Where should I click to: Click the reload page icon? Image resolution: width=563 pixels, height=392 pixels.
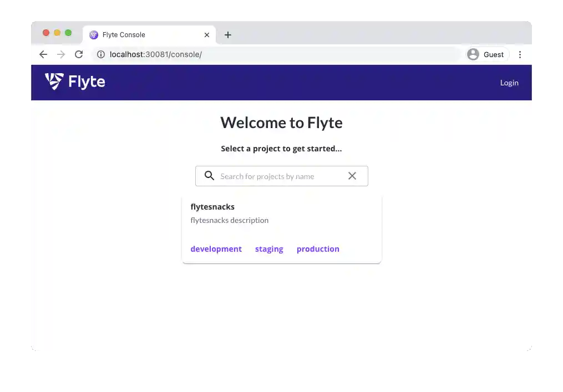point(79,54)
